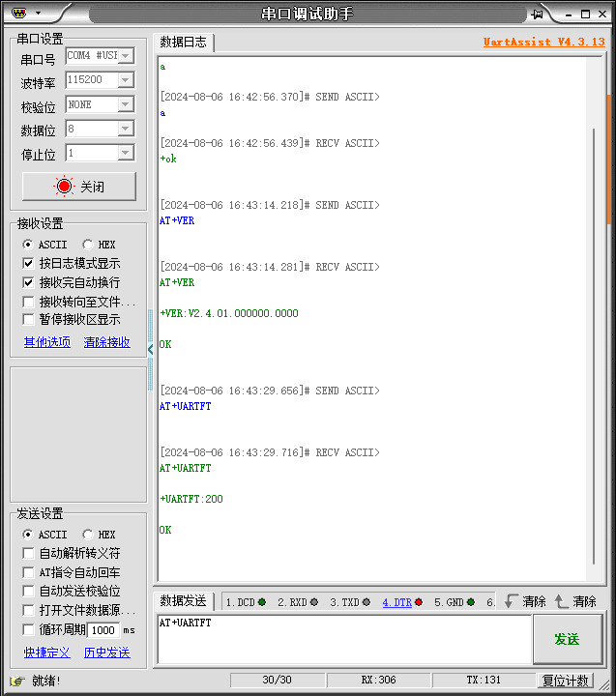
Task: Open the title bar menu dropdown arrow
Action: point(38,13)
